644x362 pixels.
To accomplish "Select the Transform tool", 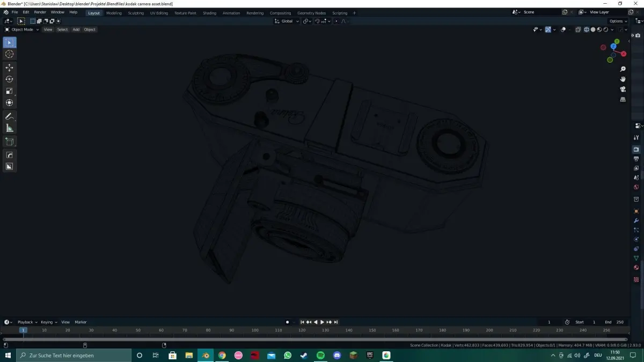I will (x=9, y=102).
